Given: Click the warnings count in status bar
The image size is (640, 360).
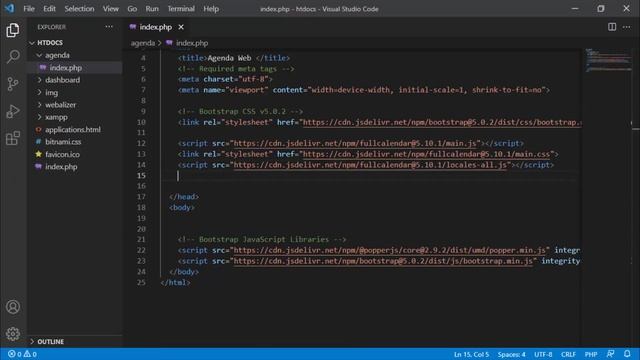Looking at the screenshot, I should coord(30,354).
